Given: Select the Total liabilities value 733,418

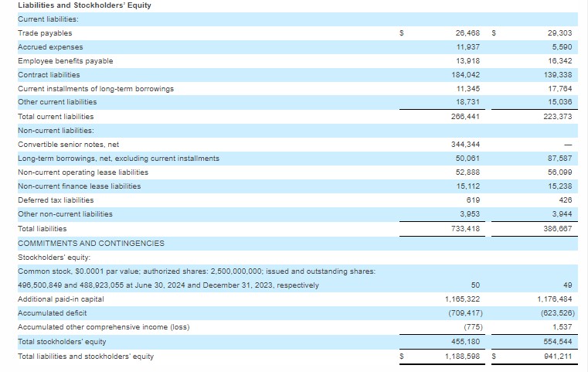Looking at the screenshot, I should click(465, 228).
